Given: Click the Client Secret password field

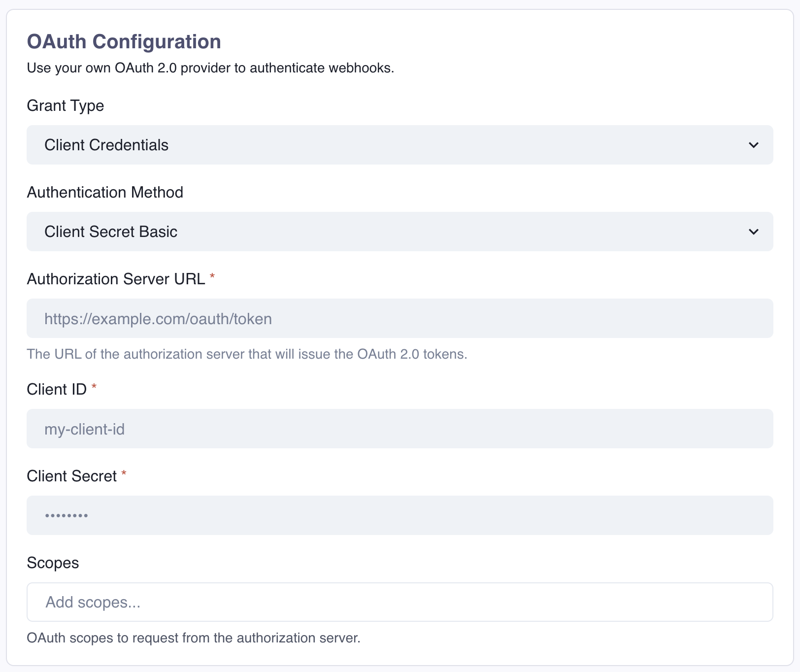Looking at the screenshot, I should [x=400, y=515].
